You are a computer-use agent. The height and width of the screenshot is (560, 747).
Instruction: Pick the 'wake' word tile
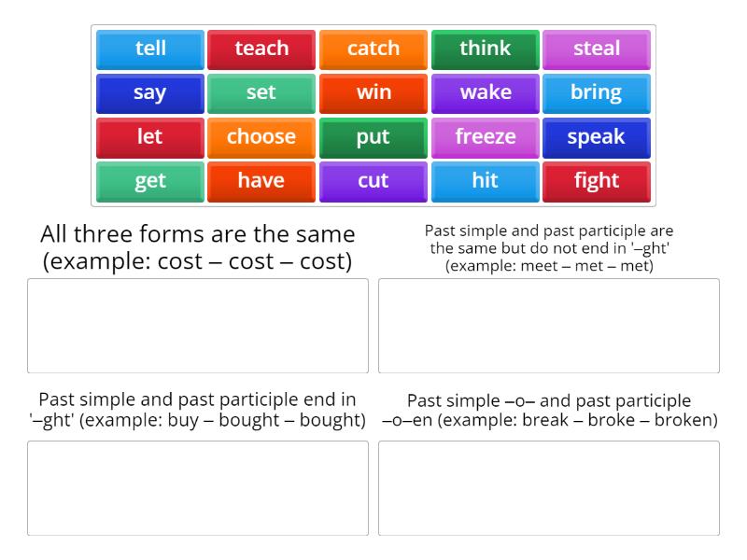(x=486, y=92)
